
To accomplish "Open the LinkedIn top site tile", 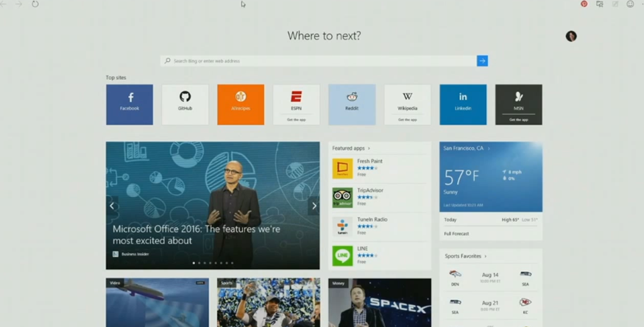I will pyautogui.click(x=463, y=105).
